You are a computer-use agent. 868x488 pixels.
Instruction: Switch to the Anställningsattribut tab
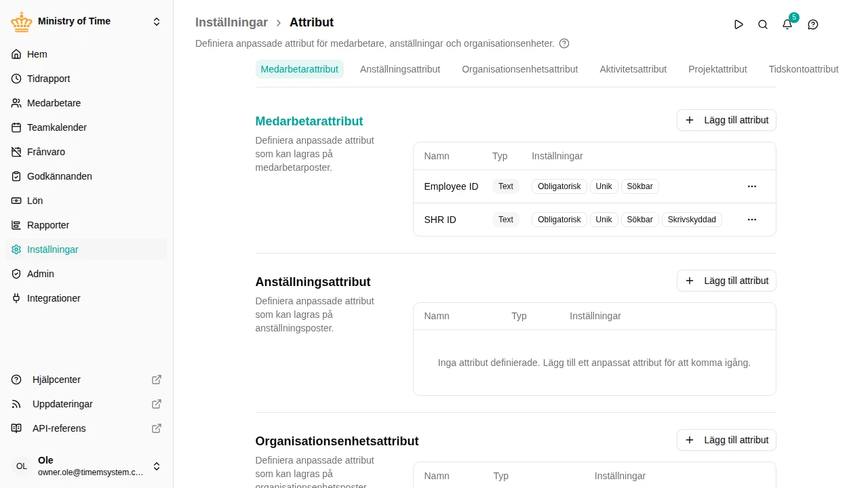400,69
